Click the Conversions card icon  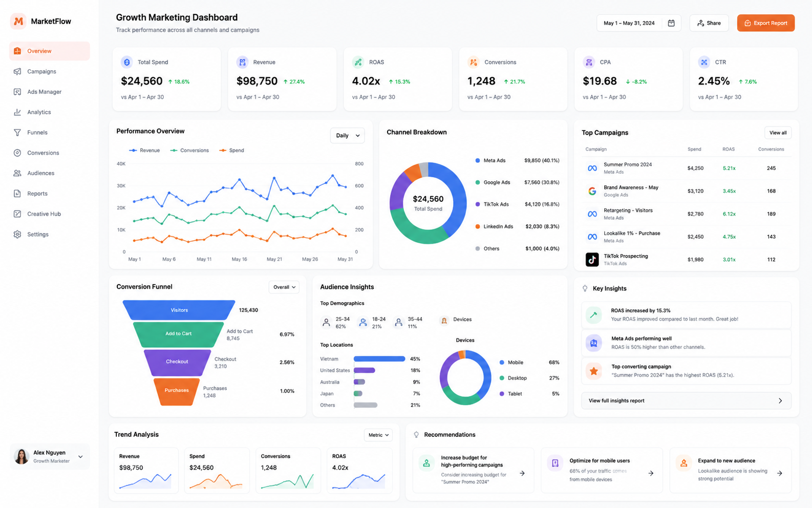473,62
